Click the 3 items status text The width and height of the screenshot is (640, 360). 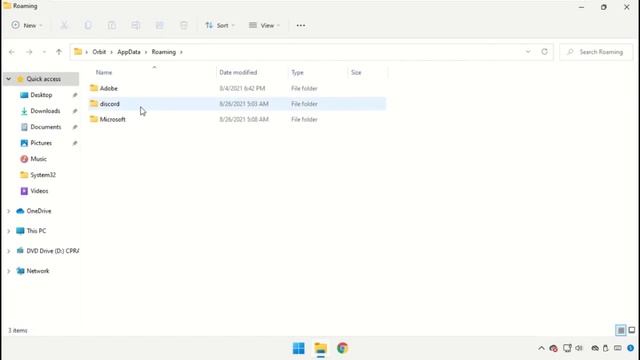point(18,330)
